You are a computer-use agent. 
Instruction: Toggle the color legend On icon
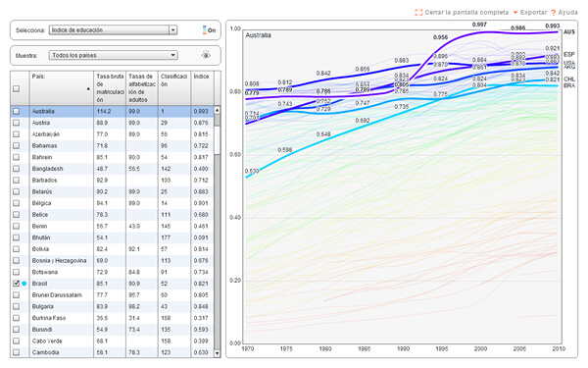click(x=209, y=30)
